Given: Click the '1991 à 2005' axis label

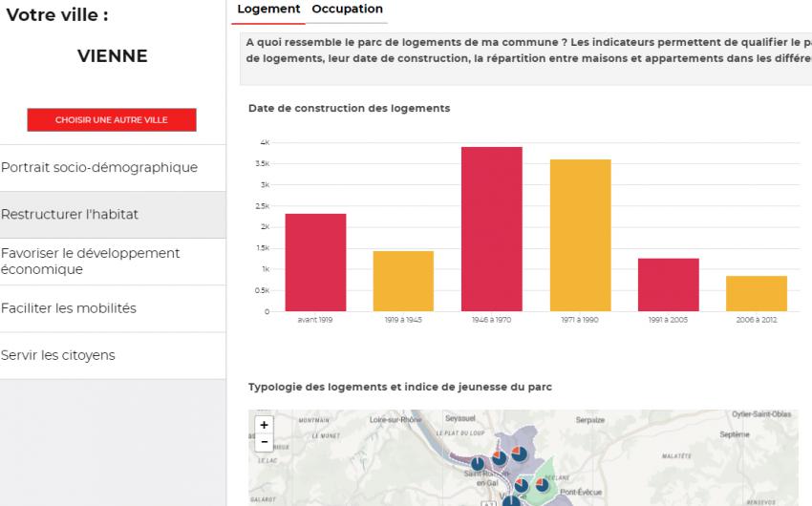Looking at the screenshot, I should pos(668,320).
